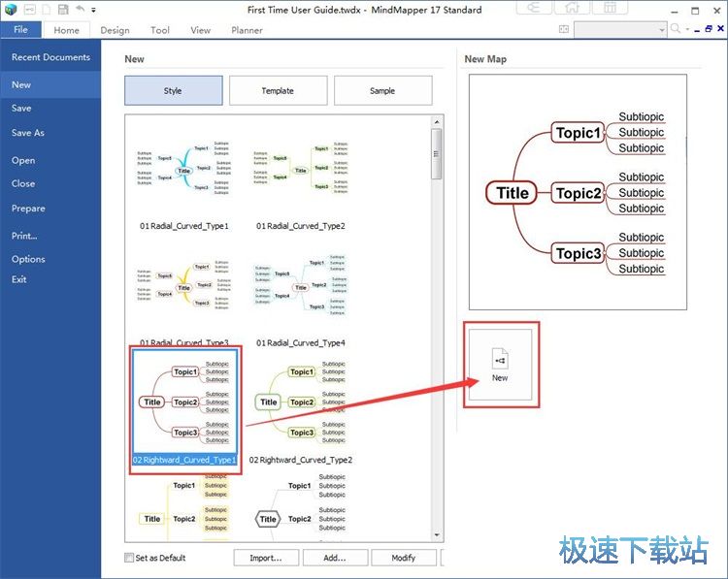Viewport: 728px width, 579px height.
Task: Click the scroll down arrow of style list
Action: click(437, 535)
